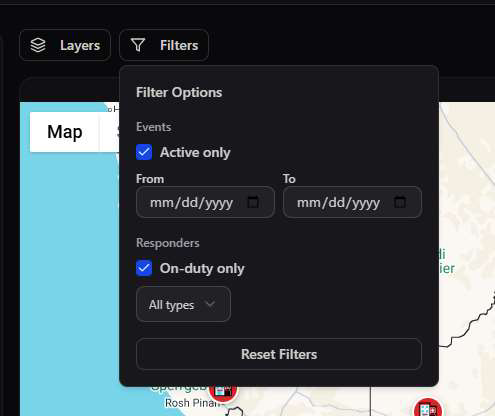Open the From date calendar picker icon
The width and height of the screenshot is (495, 416).
tap(253, 202)
